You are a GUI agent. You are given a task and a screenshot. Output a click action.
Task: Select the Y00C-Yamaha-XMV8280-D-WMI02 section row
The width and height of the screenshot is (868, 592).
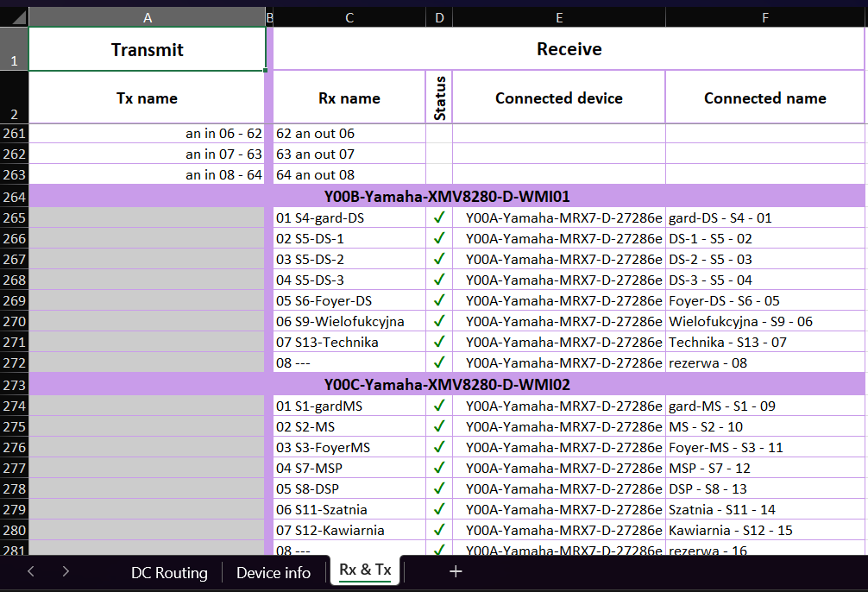pyautogui.click(x=447, y=384)
